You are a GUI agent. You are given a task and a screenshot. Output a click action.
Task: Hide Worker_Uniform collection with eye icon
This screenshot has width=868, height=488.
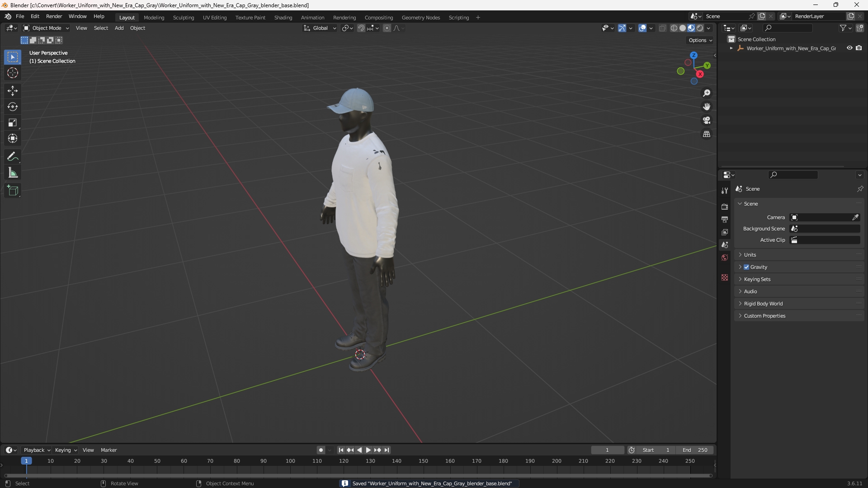pos(849,48)
